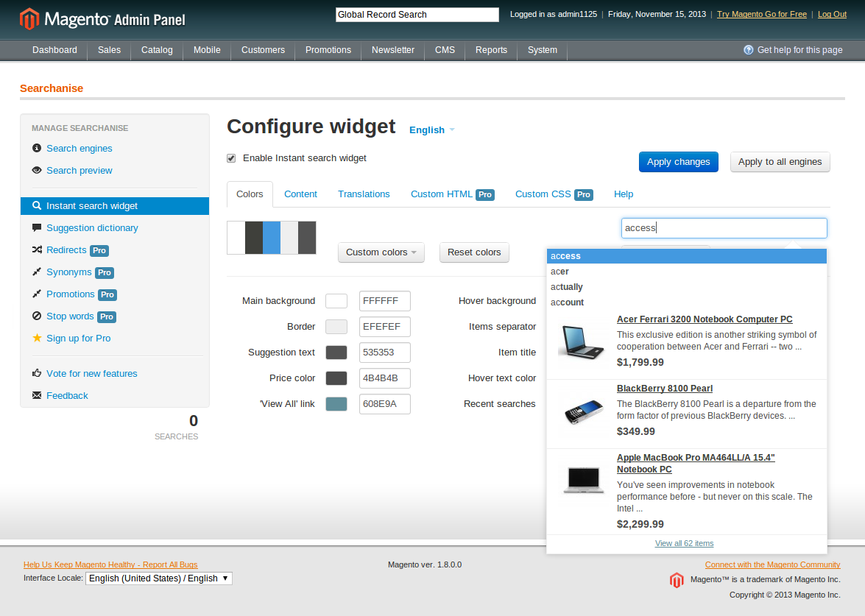Open the Interface Locale dropdown

click(x=159, y=578)
